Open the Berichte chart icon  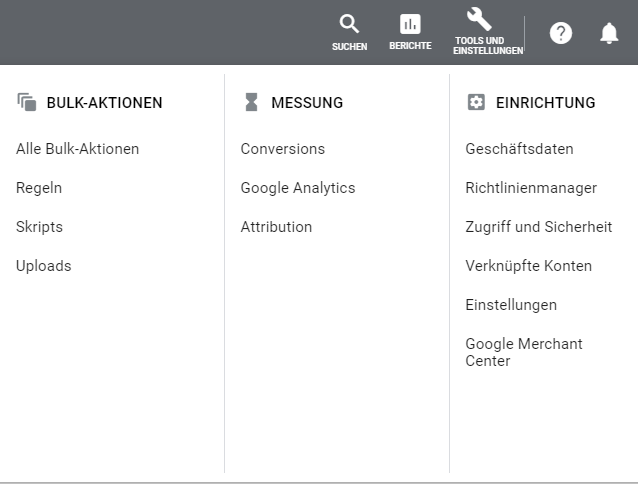pos(410,24)
